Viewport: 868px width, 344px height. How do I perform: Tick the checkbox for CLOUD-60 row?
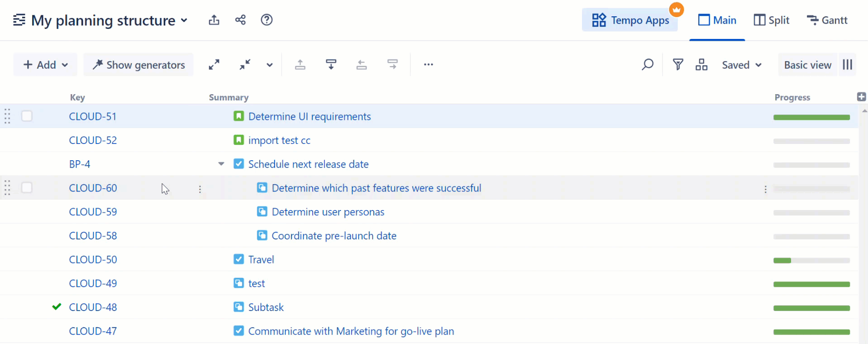pos(27,188)
